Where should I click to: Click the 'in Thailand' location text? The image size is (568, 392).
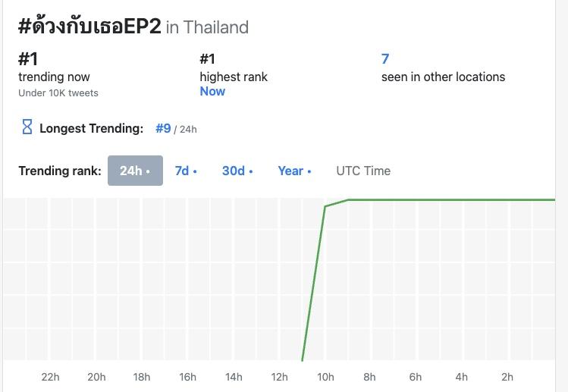tap(207, 27)
